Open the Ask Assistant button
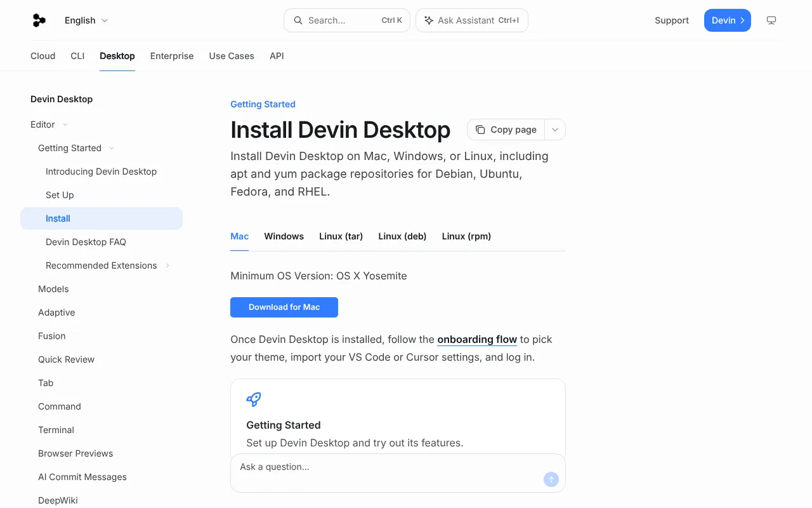 472,20
